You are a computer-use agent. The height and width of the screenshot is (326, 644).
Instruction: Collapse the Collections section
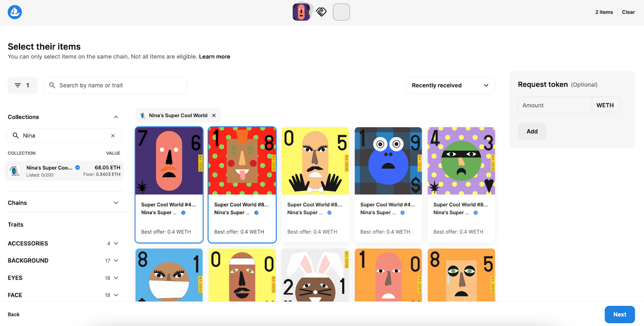tap(116, 117)
